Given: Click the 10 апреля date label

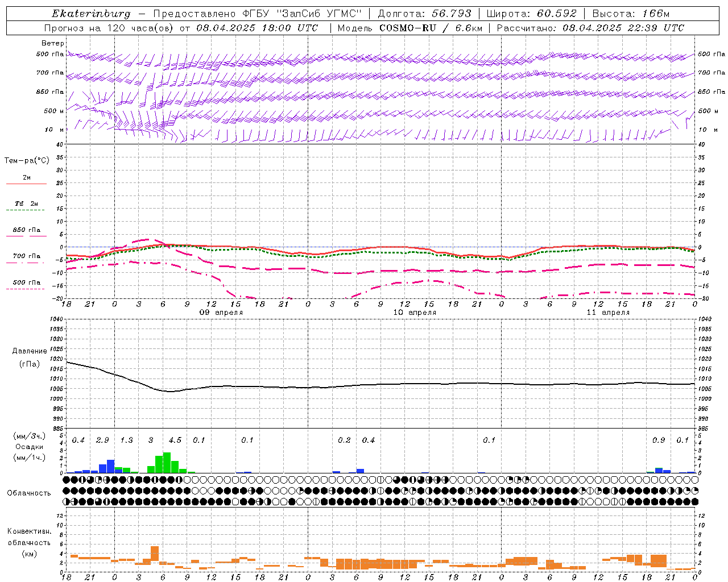Looking at the screenshot, I should (x=415, y=313).
